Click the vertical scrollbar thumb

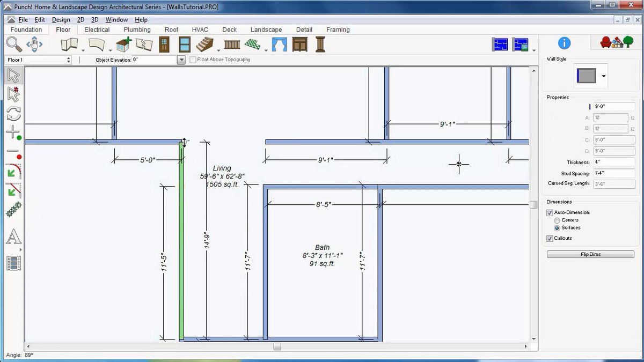click(533, 204)
